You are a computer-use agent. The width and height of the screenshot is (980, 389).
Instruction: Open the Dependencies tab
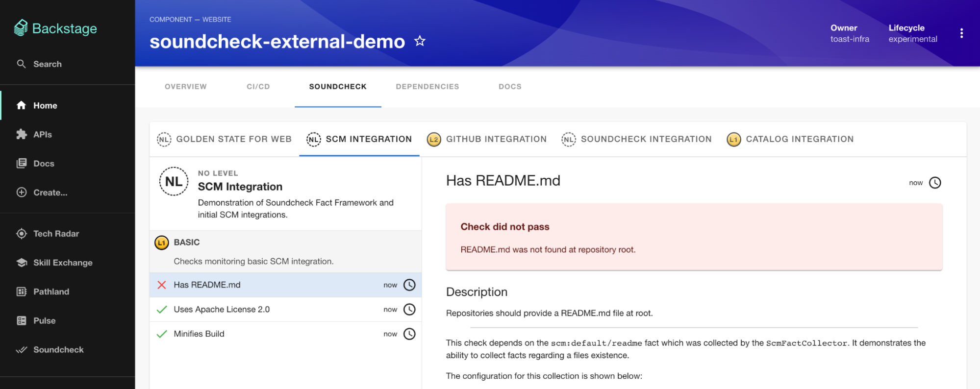pyautogui.click(x=427, y=87)
